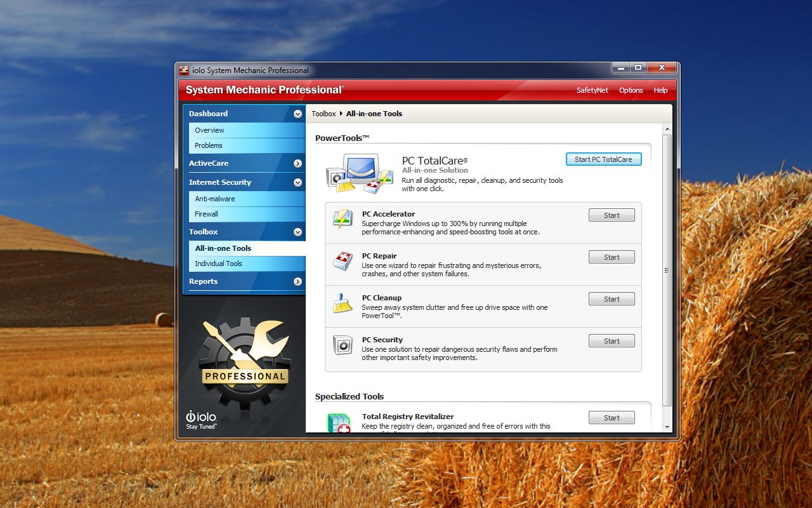Image resolution: width=812 pixels, height=508 pixels.
Task: Collapse the Internet Security section arrow
Action: tap(298, 183)
